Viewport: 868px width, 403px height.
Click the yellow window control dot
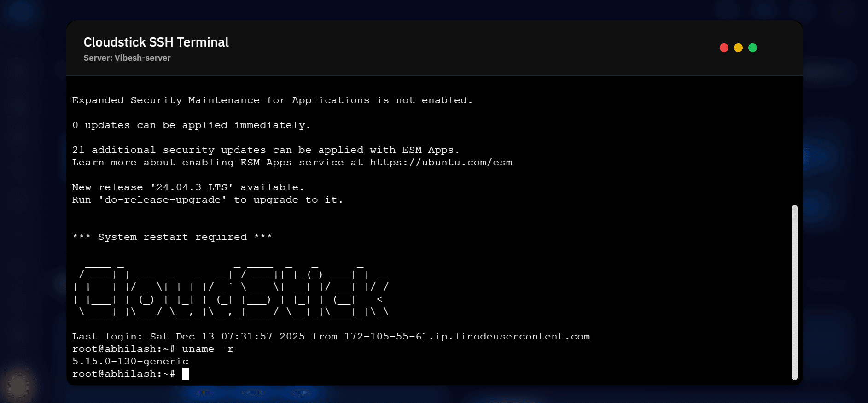point(738,48)
